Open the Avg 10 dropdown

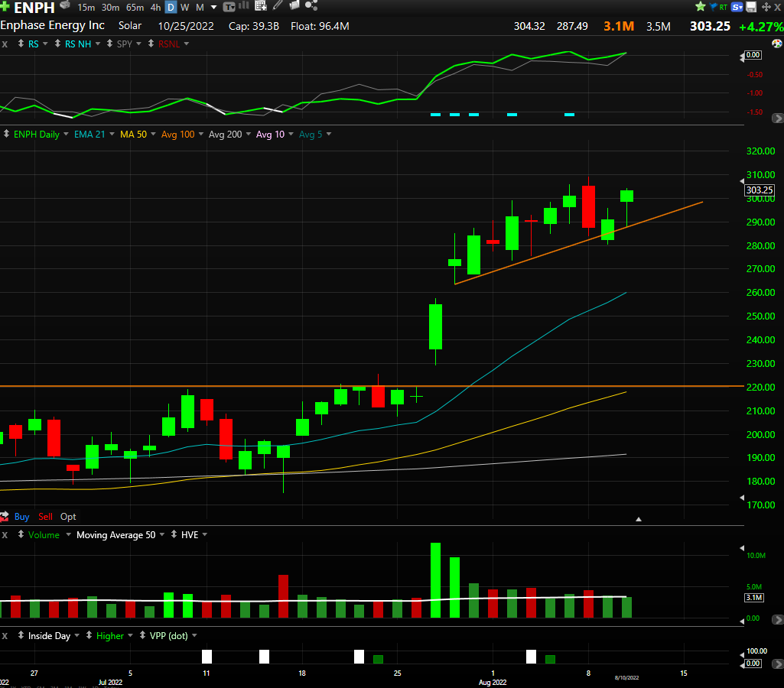pyautogui.click(x=291, y=134)
